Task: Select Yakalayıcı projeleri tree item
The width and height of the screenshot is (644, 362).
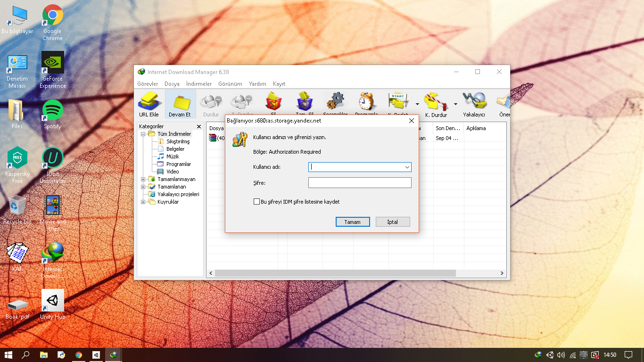Action: coord(173,194)
